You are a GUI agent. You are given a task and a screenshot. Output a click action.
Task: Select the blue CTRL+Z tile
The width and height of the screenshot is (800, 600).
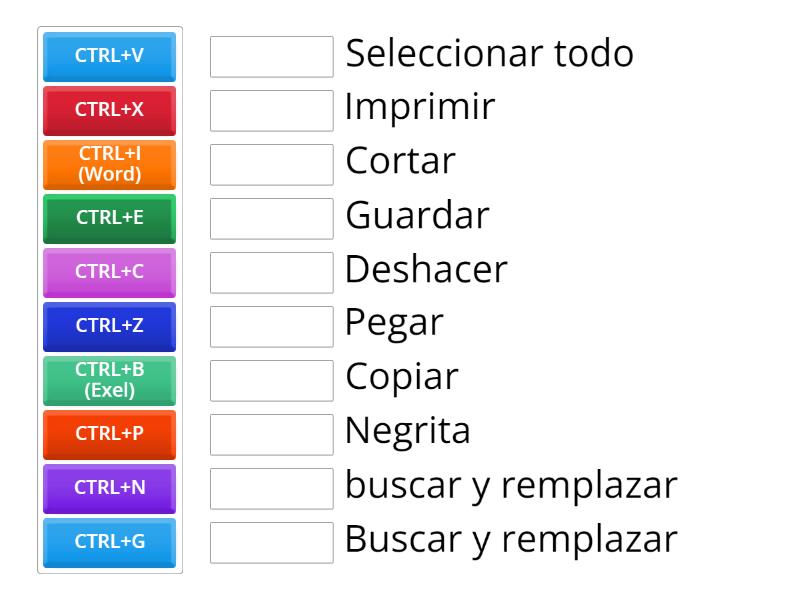tap(108, 327)
